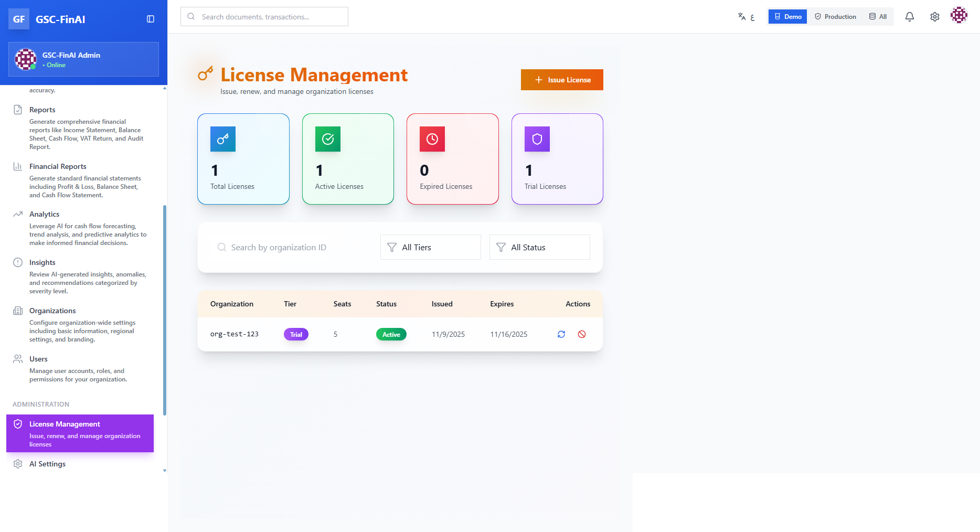The width and height of the screenshot is (980, 532).
Task: Click the Users icon in the sidebar
Action: click(18, 358)
